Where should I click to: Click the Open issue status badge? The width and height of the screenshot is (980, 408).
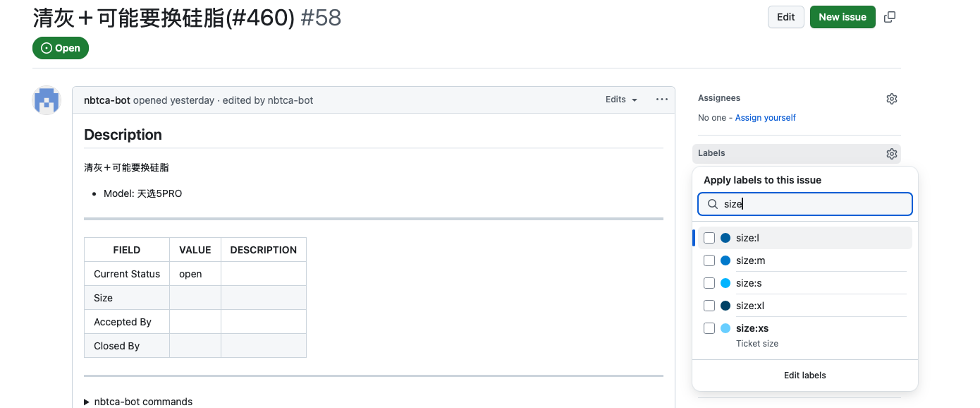pos(61,48)
